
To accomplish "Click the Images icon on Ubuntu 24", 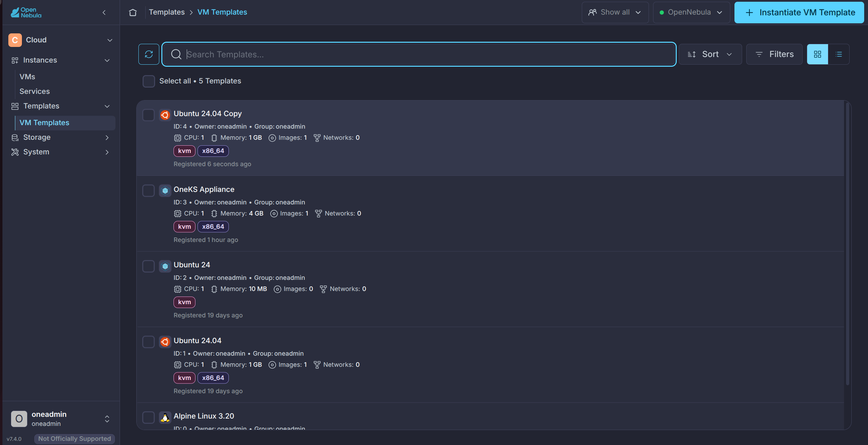I will pyautogui.click(x=277, y=289).
